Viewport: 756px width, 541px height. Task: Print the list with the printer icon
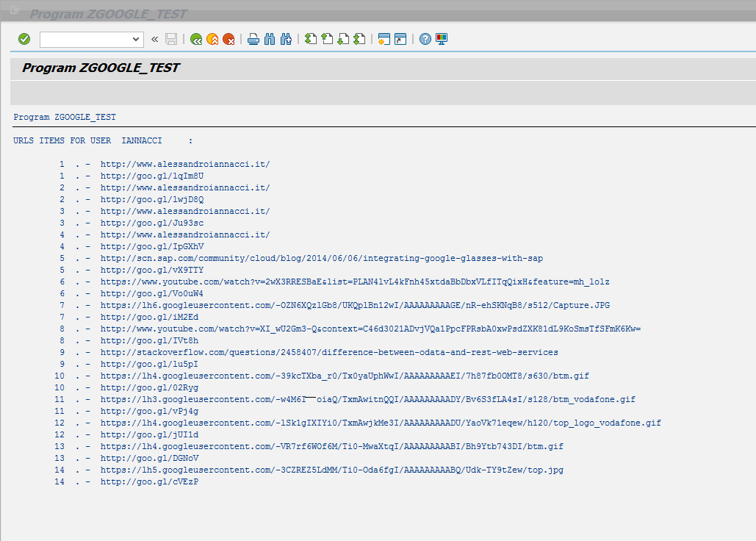click(x=253, y=39)
